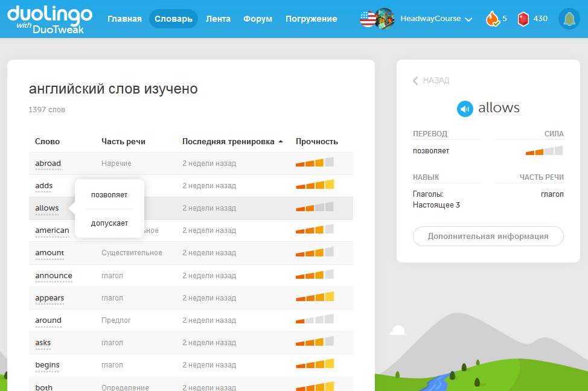588x391 pixels.
Task: Click the 1397 слов count text
Action: pos(47,109)
